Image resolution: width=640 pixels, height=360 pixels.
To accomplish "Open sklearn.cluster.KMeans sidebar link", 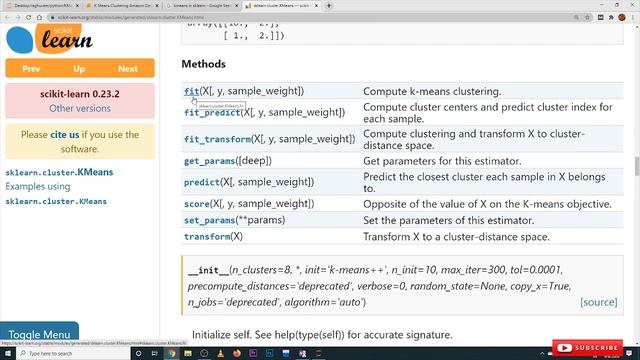I will click(x=59, y=172).
